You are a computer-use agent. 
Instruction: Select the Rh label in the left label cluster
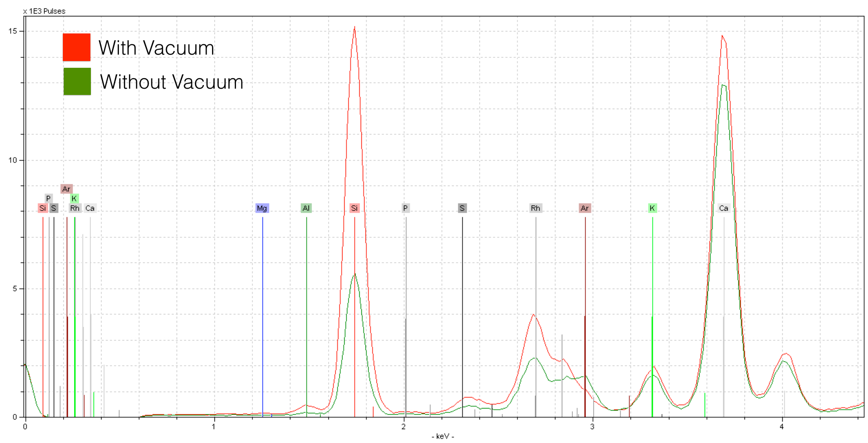75,208
